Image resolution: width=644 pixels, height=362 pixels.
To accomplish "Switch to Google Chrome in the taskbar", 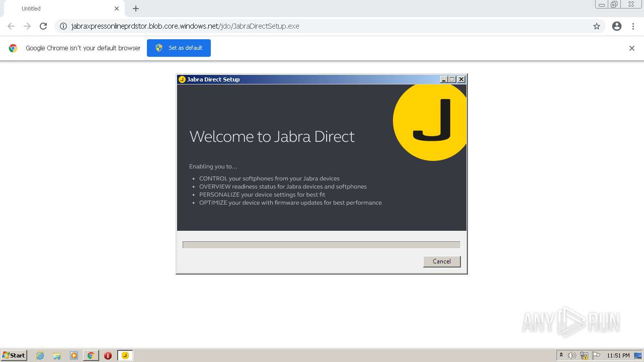I will pyautogui.click(x=91, y=355).
